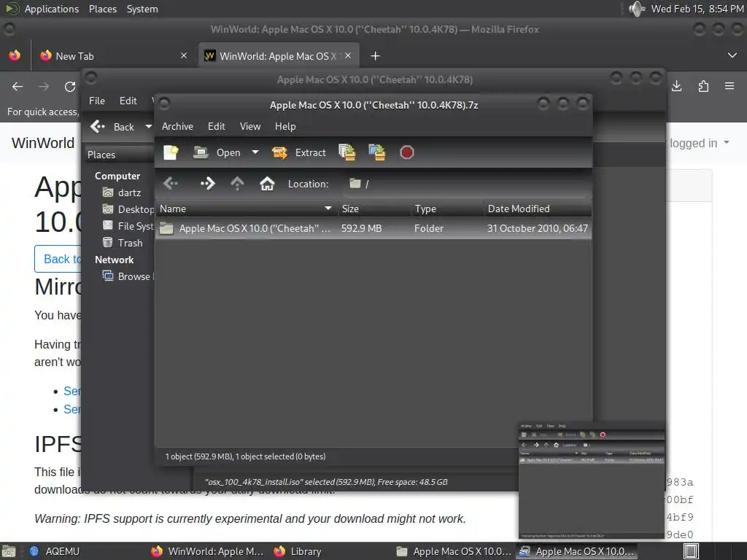Reload the page in Firefox

[x=70, y=87]
